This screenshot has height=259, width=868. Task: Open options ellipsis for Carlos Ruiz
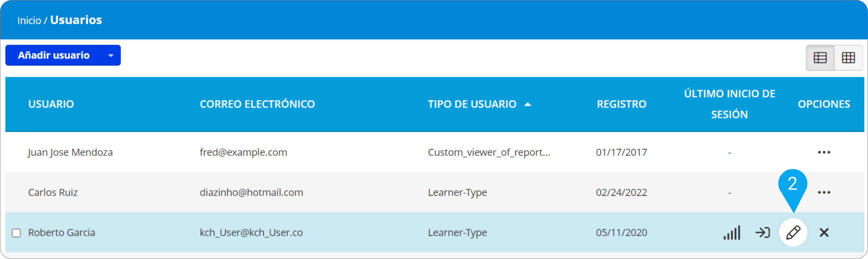pyautogui.click(x=824, y=192)
